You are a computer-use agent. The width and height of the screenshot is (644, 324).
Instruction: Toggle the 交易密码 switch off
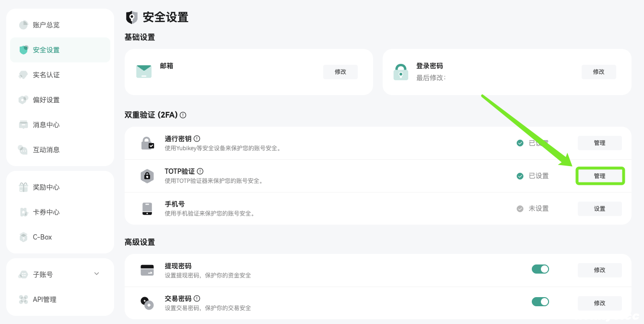(540, 302)
